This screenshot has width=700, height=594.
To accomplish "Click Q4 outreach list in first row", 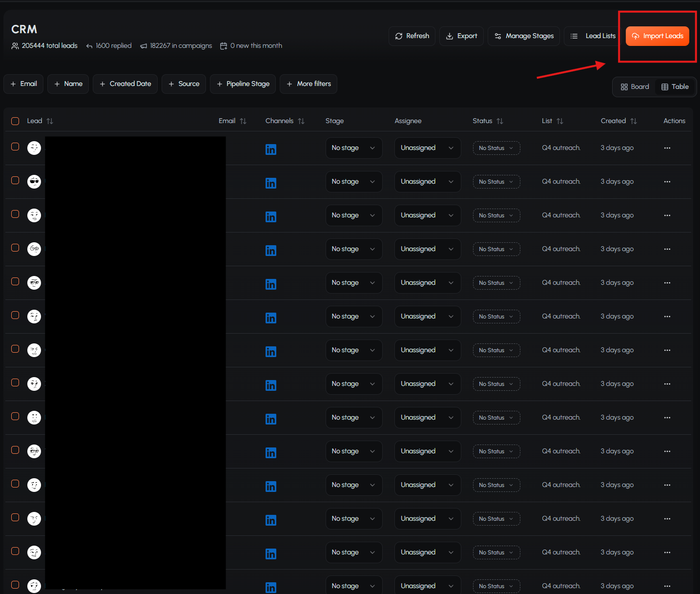I will (x=561, y=148).
